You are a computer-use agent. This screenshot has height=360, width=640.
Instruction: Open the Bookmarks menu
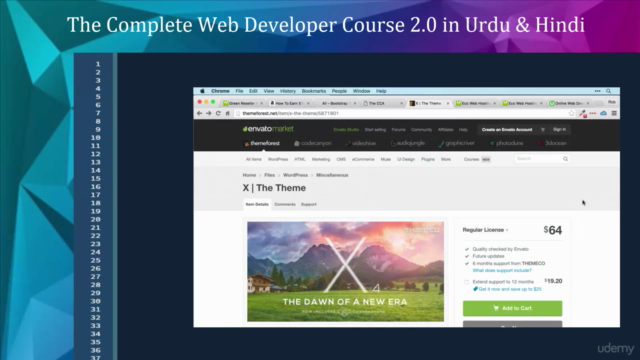(x=313, y=91)
